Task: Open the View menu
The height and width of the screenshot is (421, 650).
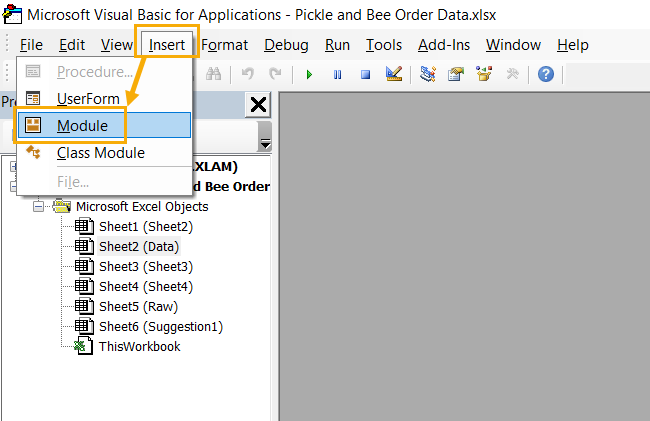Action: coord(117,45)
